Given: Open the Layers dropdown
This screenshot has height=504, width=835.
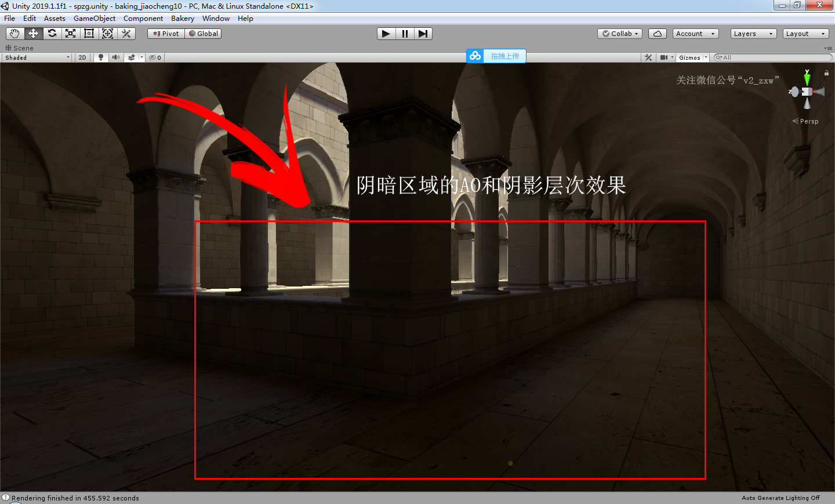Looking at the screenshot, I should tap(753, 34).
